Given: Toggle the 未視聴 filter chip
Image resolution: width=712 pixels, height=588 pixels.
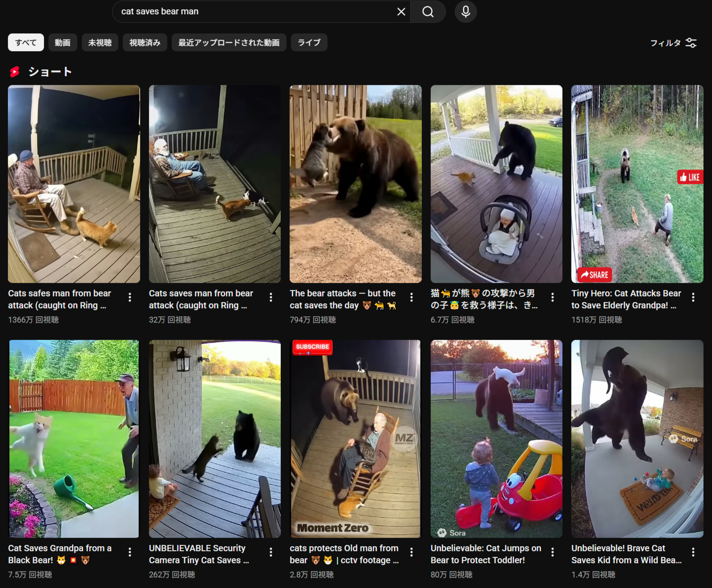Looking at the screenshot, I should (100, 43).
